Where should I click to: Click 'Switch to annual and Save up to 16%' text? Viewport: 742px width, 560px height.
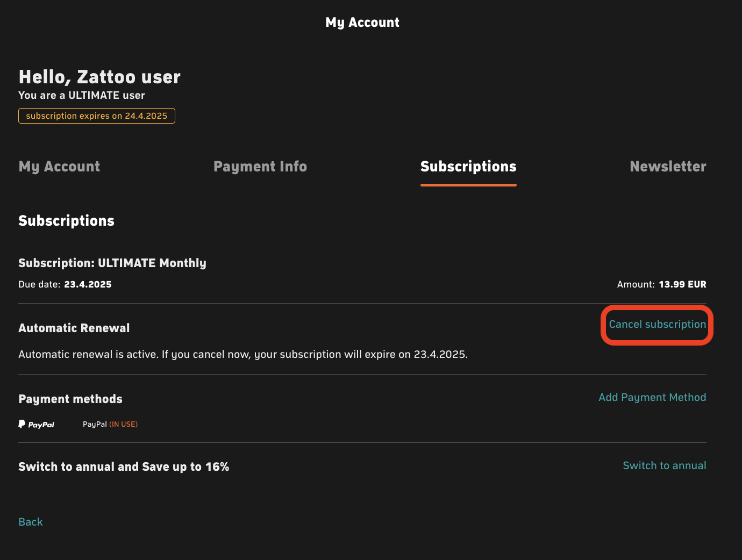124,466
